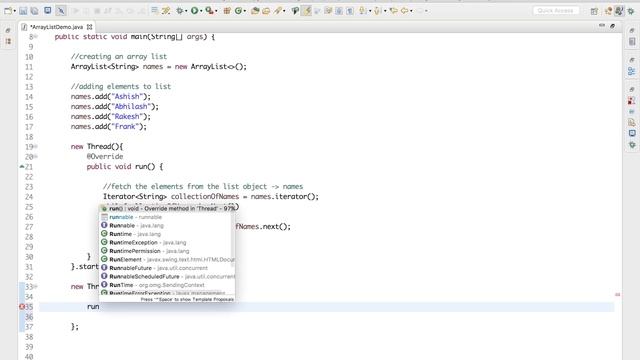Click the New Java Class icon
Image resolution: width=640 pixels, height=360 pixels.
(238, 11)
